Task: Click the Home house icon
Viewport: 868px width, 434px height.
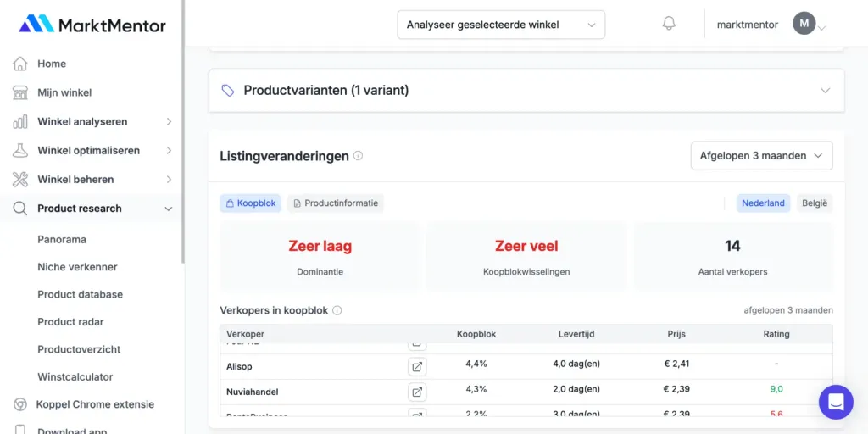Action: click(x=20, y=64)
